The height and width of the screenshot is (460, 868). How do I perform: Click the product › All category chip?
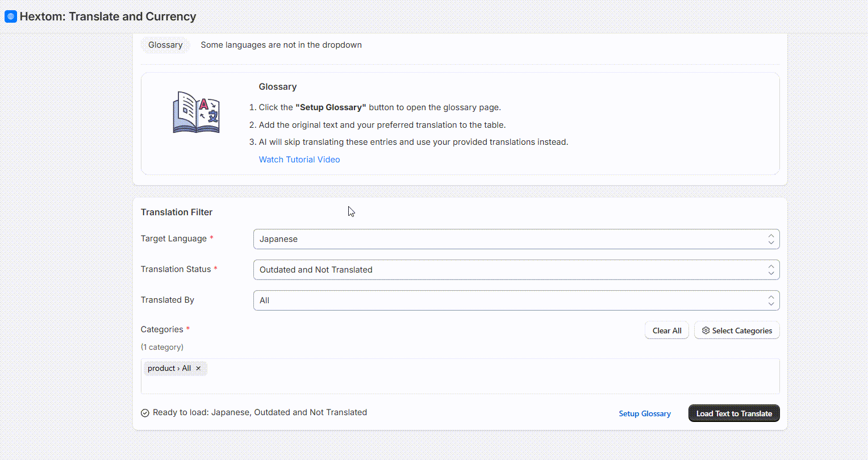[175, 369]
